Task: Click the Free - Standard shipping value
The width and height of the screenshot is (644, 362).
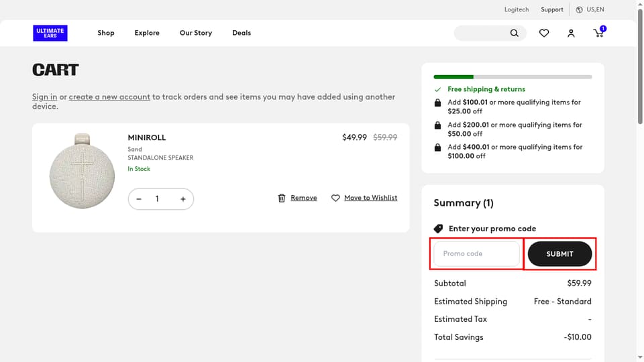Action: point(563,302)
